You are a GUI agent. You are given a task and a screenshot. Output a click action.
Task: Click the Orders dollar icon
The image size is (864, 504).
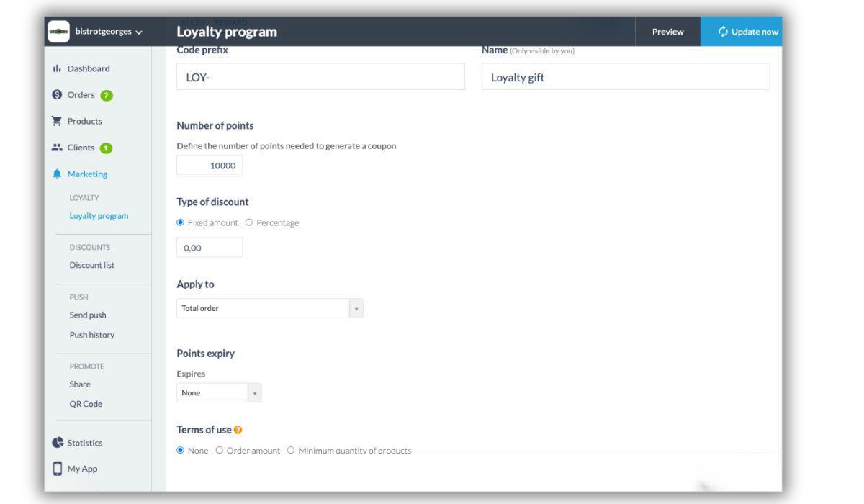coord(57,95)
